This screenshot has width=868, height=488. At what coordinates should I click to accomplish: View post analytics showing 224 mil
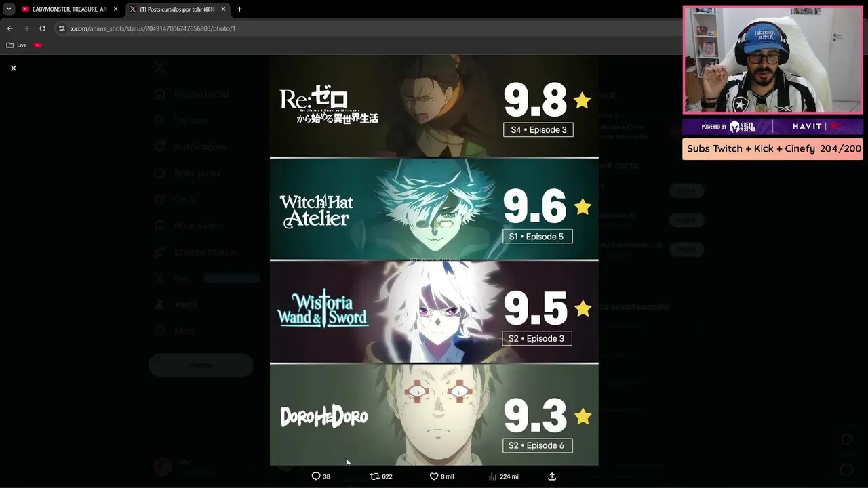tap(504, 476)
